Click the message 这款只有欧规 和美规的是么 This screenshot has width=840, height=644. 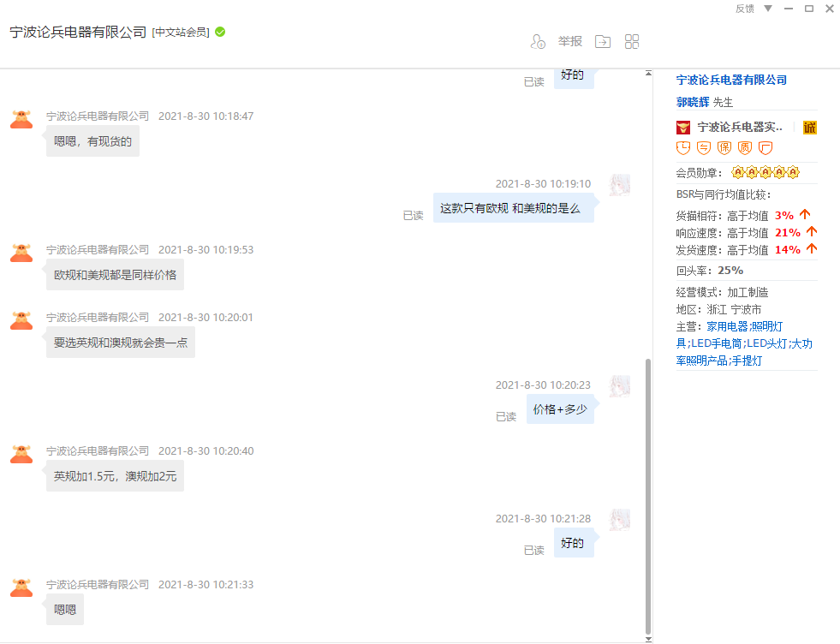click(x=513, y=208)
